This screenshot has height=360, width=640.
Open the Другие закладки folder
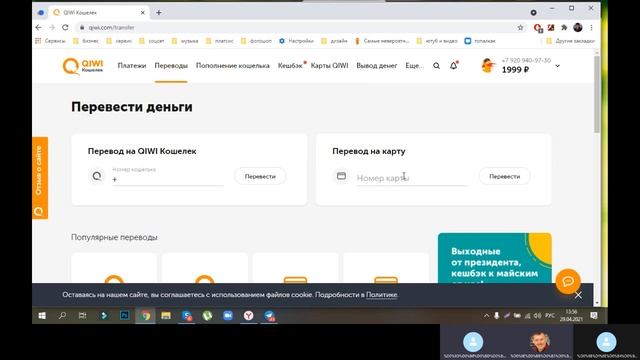[x=571, y=41]
